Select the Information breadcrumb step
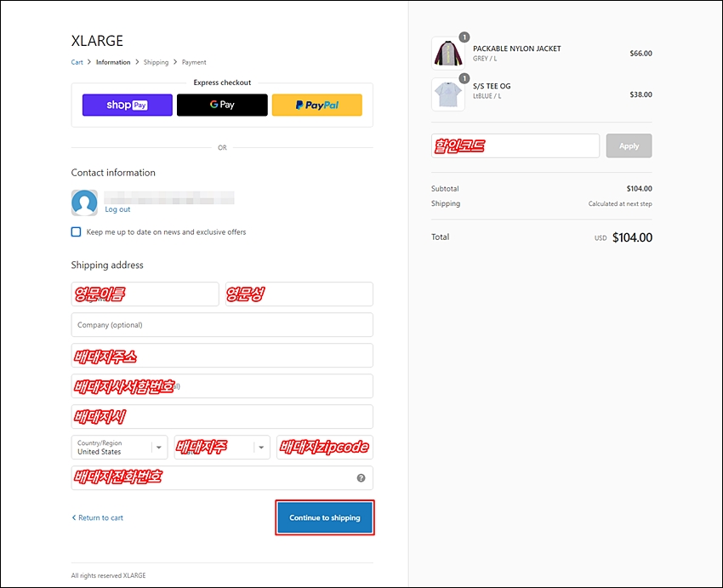The image size is (723, 588). coord(113,62)
